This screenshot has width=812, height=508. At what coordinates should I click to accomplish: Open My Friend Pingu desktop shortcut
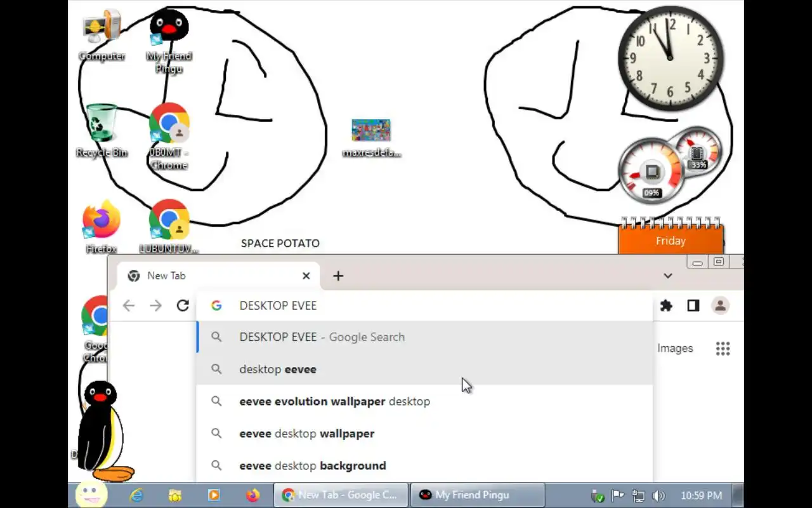tap(169, 41)
